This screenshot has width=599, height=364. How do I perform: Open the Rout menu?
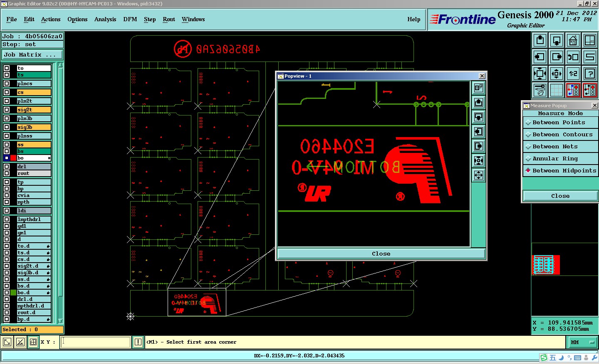[169, 20]
